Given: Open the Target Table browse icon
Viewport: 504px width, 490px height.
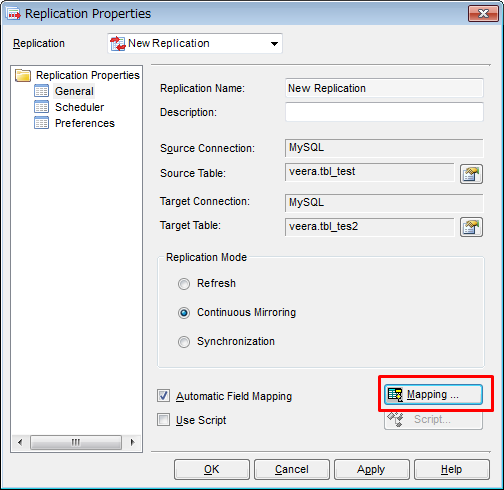Looking at the screenshot, I should click(471, 227).
